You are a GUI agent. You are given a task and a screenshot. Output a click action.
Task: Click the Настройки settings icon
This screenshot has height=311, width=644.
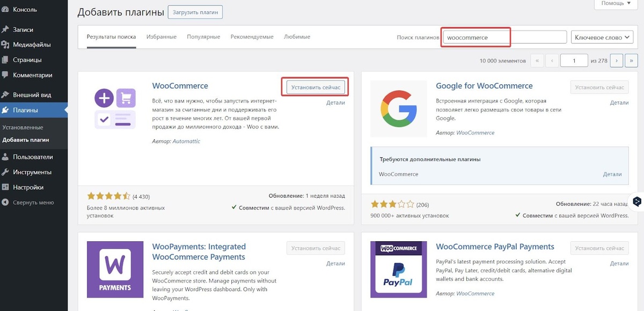click(5, 187)
